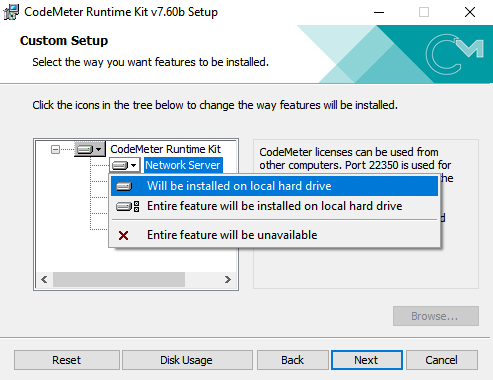Click the disabled Browse... button

[x=436, y=316]
